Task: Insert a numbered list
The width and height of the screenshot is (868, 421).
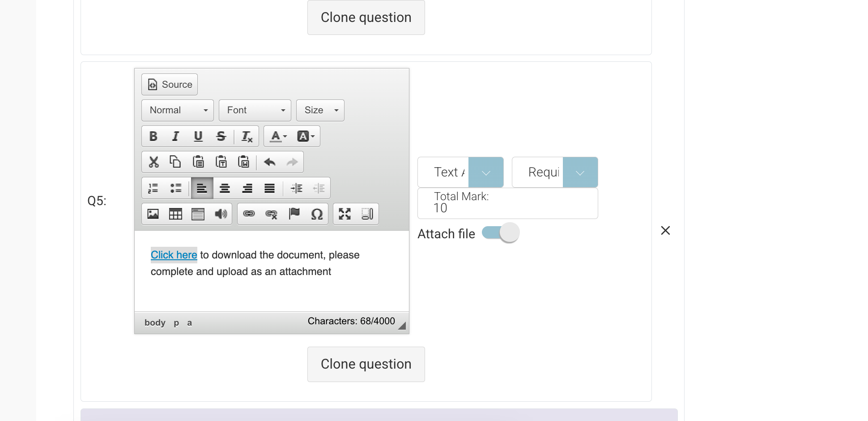Action: coord(153,188)
